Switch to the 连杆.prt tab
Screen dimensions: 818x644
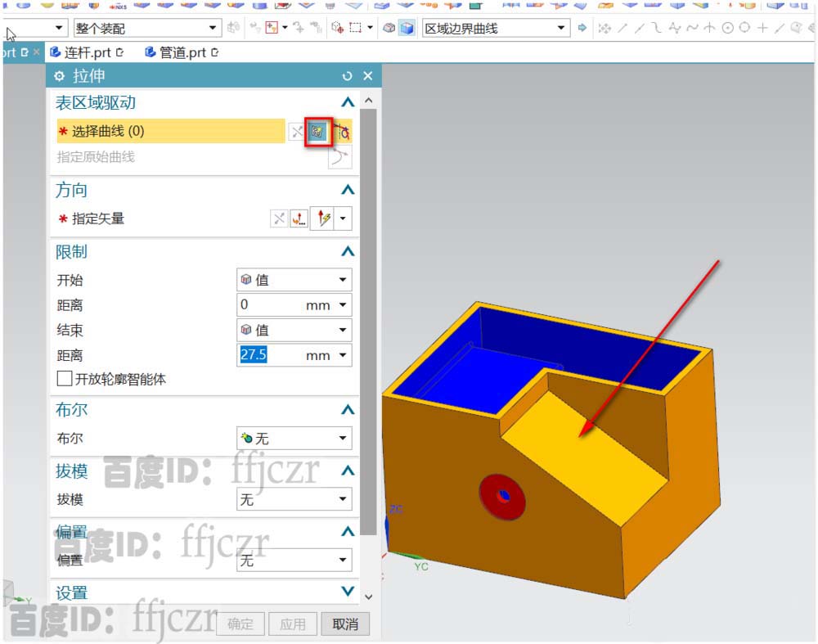pos(87,52)
